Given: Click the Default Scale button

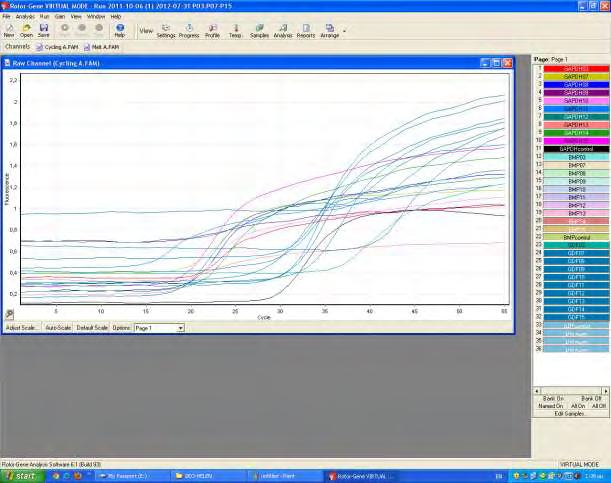Looking at the screenshot, I should coord(92,328).
